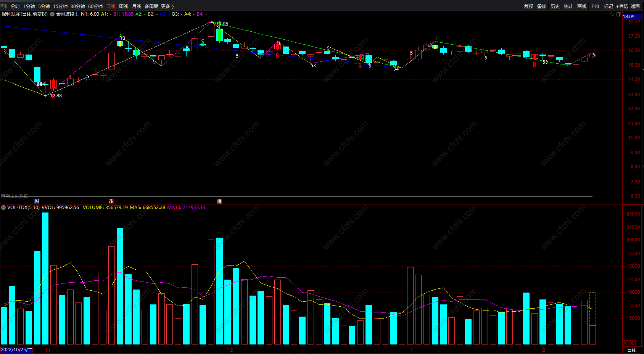Switch to 周线 weekly chart
Viewport: 644px width, 354px height.
pyautogui.click(x=124, y=6)
